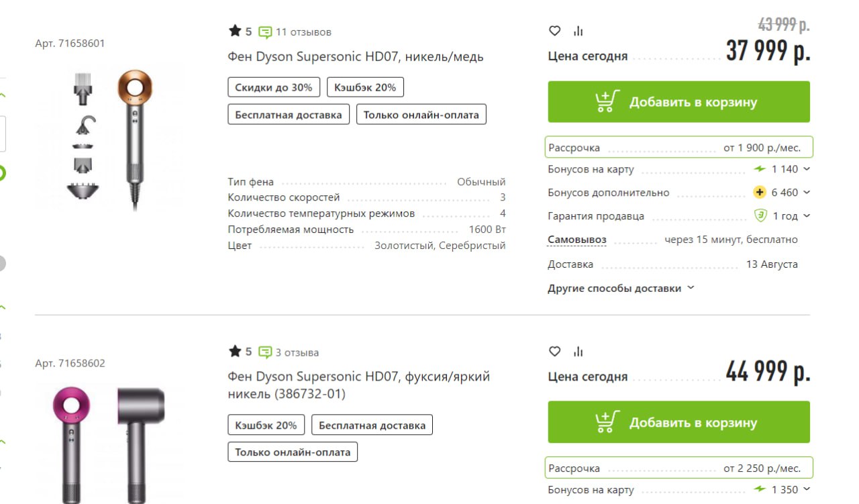859x504 pixels.
Task: Expand Бонусов дополнительно 6 460 chevron
Action: coord(807,193)
